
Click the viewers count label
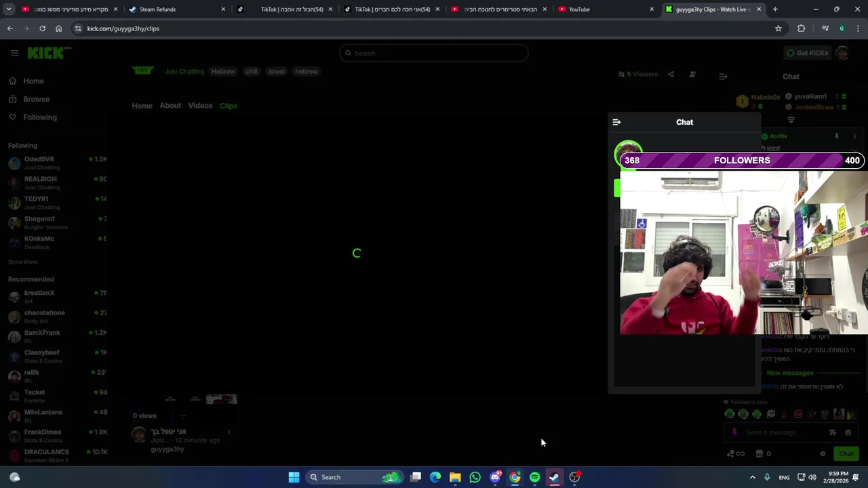[x=638, y=75]
